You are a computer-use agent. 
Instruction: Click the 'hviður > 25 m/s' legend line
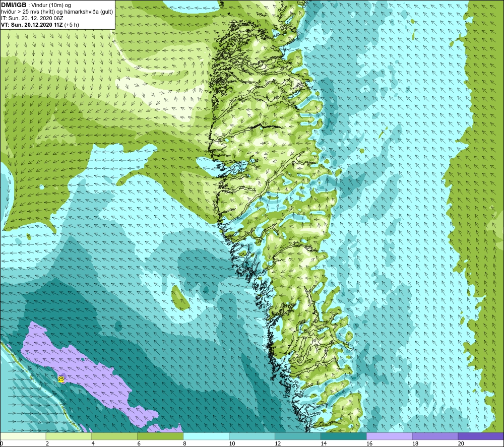tap(57, 12)
